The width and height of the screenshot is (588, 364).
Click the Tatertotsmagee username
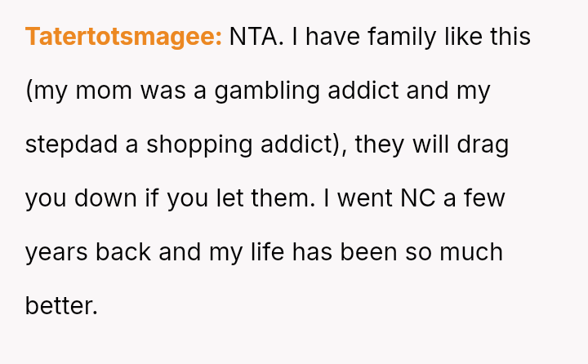click(123, 37)
